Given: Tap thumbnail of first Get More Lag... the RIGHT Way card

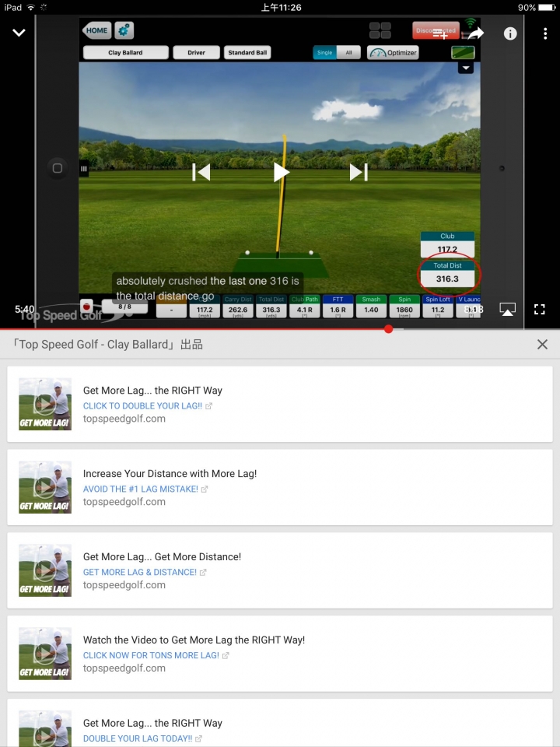Looking at the screenshot, I should point(45,404).
